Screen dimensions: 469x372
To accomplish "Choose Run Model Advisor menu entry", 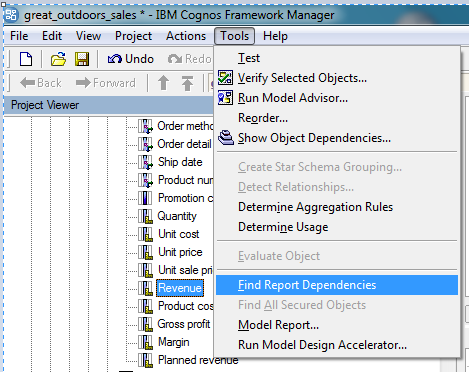I will 337,98.
